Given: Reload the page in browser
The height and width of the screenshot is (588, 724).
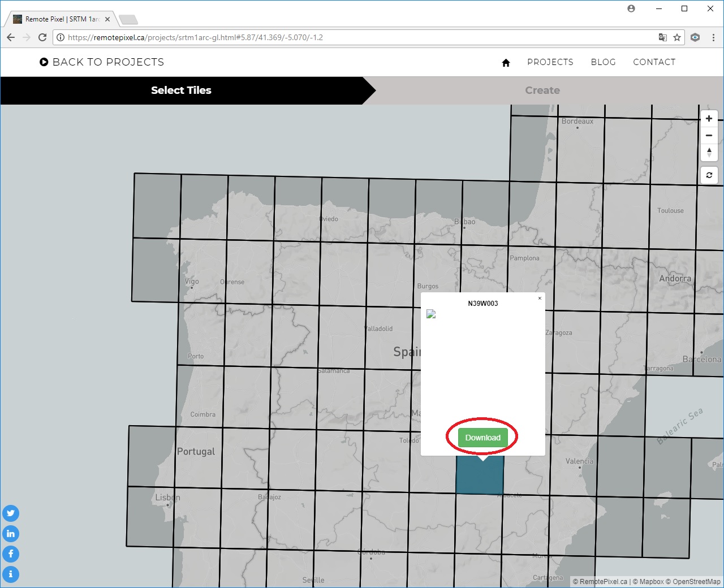Looking at the screenshot, I should pos(42,37).
